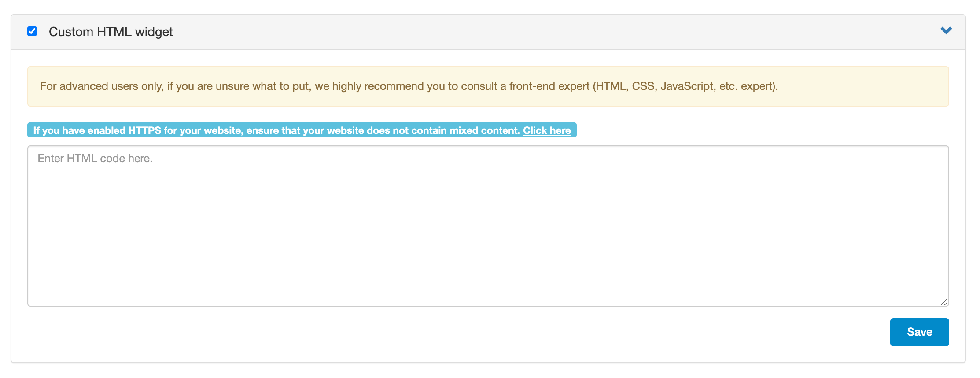Click the center of the HTML code box

[488, 226]
